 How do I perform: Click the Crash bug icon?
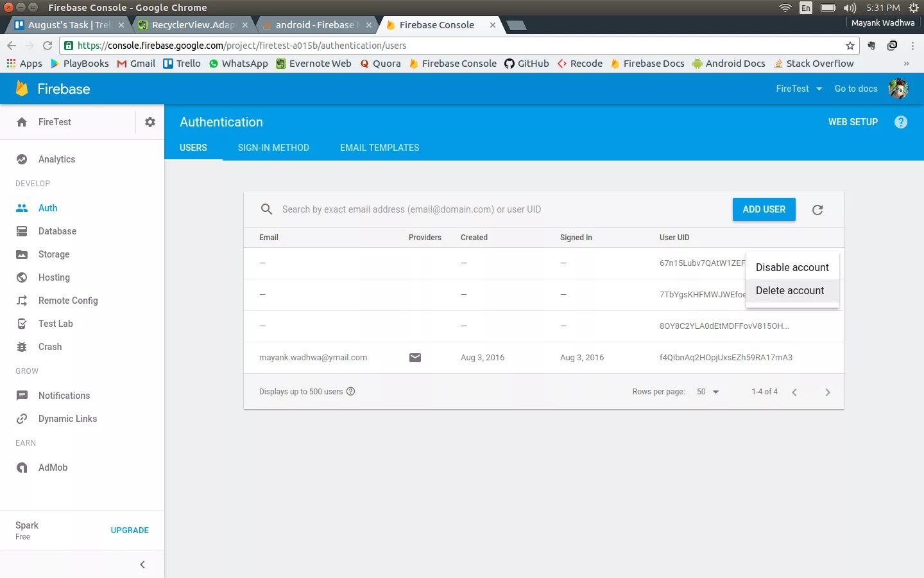coord(22,347)
